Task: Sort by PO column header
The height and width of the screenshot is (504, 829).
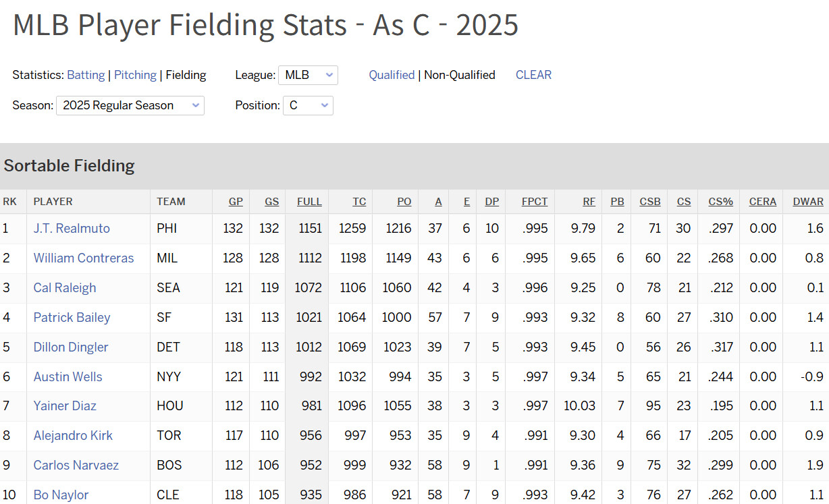Action: [x=404, y=201]
